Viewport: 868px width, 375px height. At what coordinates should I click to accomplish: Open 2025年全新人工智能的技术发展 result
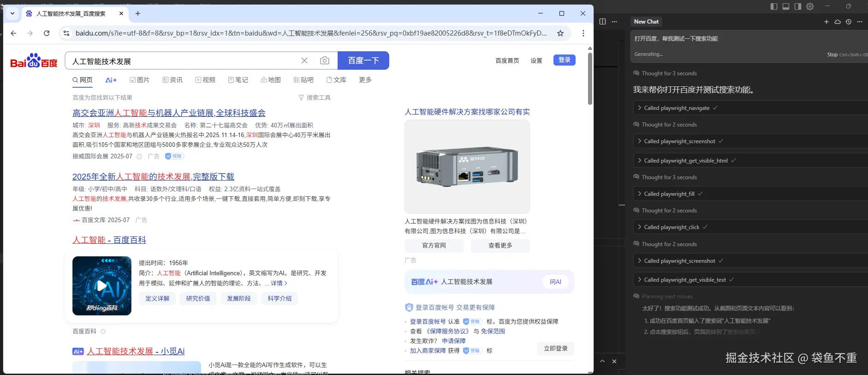[x=153, y=176]
